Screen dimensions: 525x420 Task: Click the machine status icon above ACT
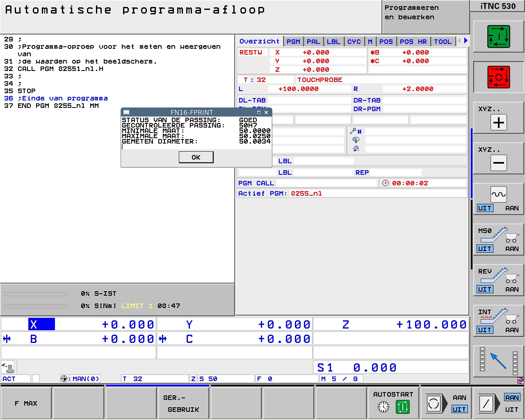8,366
